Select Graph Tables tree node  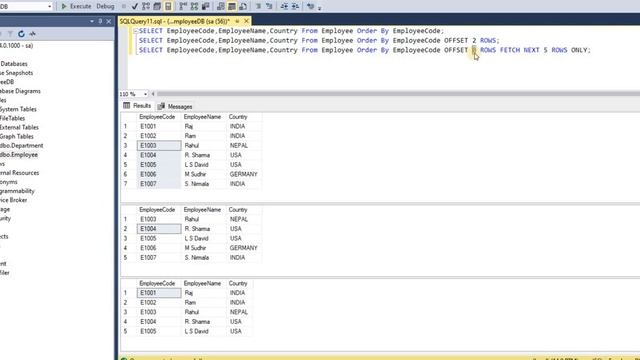[x=16, y=136]
